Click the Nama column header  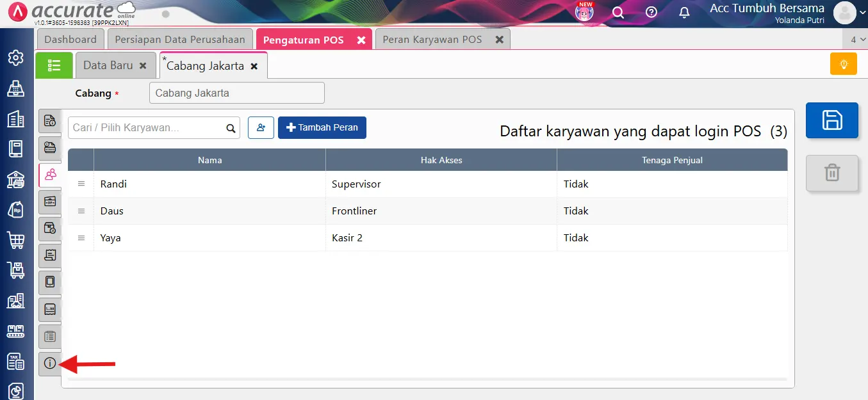[x=209, y=160]
